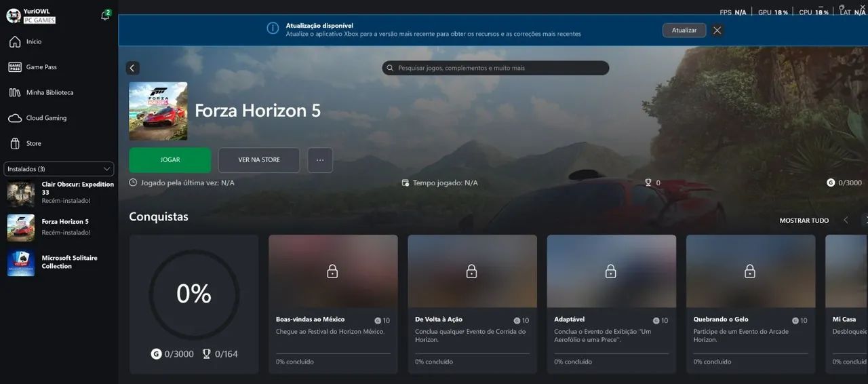868x384 pixels.
Task: Open the 0% achievements summary card
Action: (x=194, y=304)
